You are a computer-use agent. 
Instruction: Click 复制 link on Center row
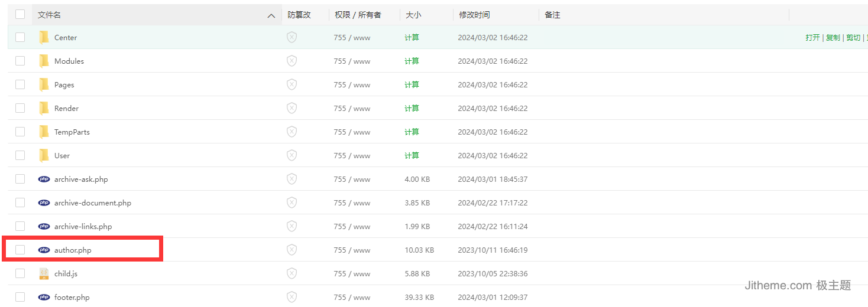(x=833, y=37)
